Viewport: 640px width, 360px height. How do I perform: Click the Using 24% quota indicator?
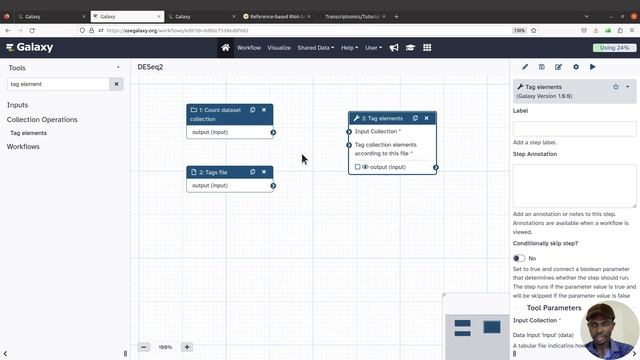tap(614, 48)
